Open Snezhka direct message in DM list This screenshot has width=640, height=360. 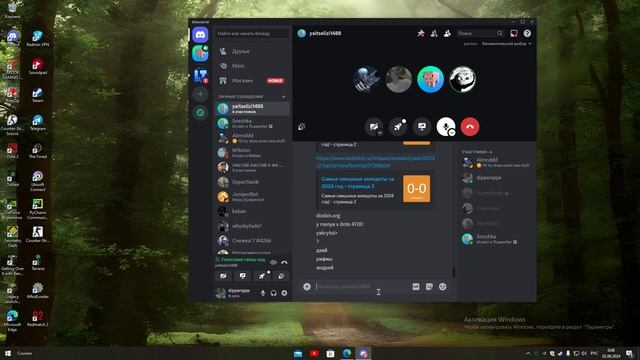pyautogui.click(x=253, y=123)
